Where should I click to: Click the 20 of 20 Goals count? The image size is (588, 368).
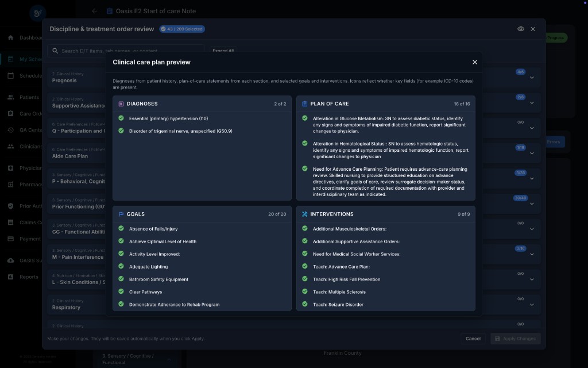[x=277, y=214]
